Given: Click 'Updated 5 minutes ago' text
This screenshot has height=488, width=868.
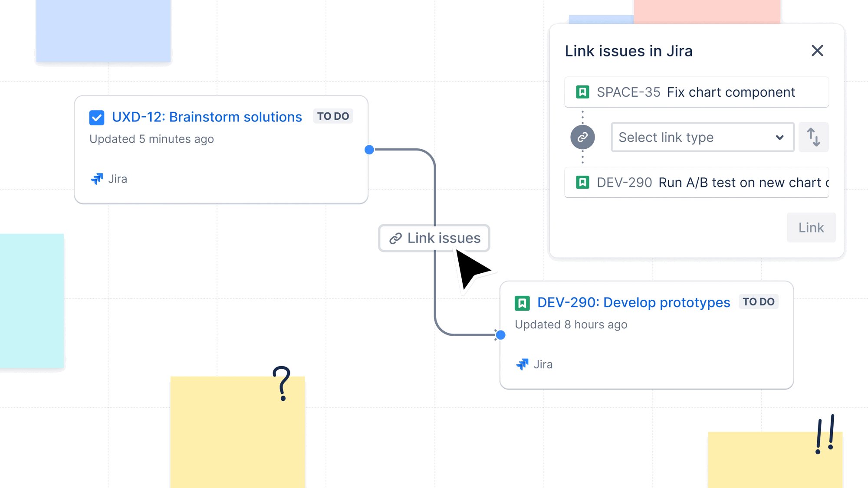Looking at the screenshot, I should (151, 139).
